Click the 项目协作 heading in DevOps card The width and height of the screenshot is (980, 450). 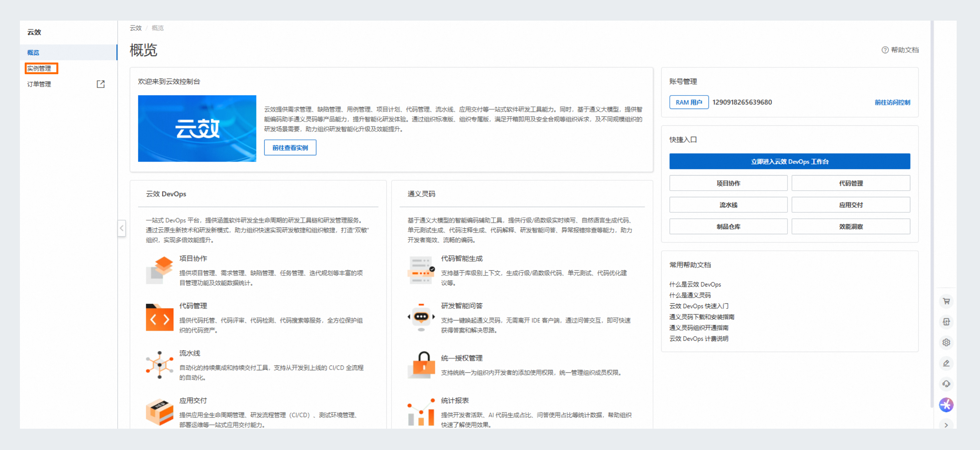193,259
